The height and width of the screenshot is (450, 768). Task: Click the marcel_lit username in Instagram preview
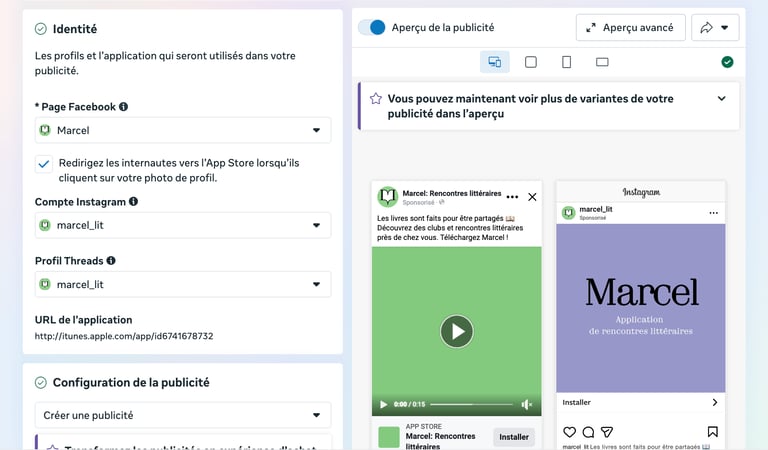596,209
